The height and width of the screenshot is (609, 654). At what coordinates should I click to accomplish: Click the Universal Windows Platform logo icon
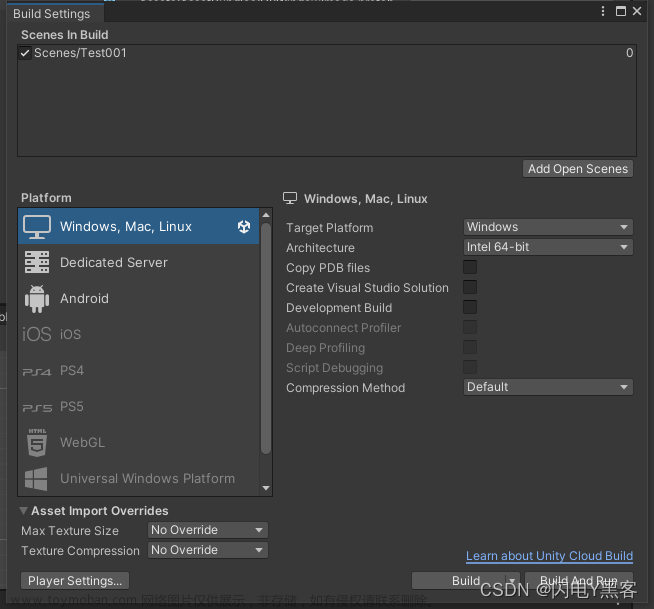[36, 479]
